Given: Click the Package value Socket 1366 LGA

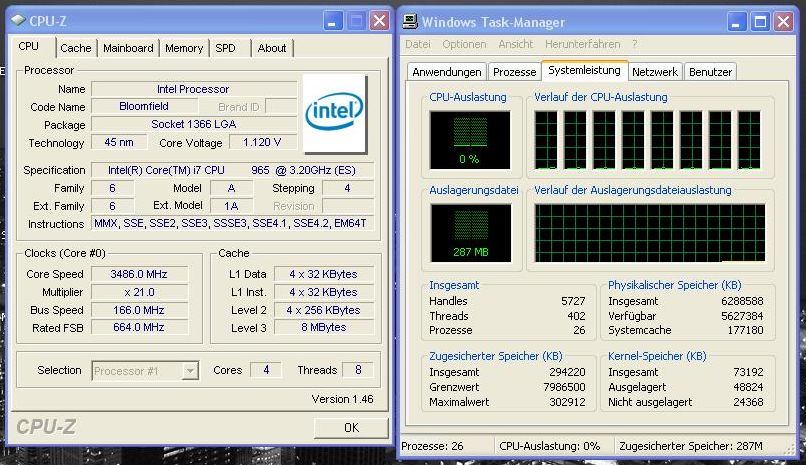Looking at the screenshot, I should (x=194, y=124).
